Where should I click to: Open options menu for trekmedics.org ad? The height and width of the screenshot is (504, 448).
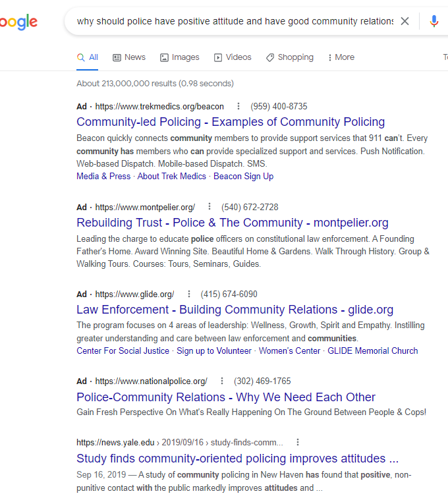tap(238, 106)
